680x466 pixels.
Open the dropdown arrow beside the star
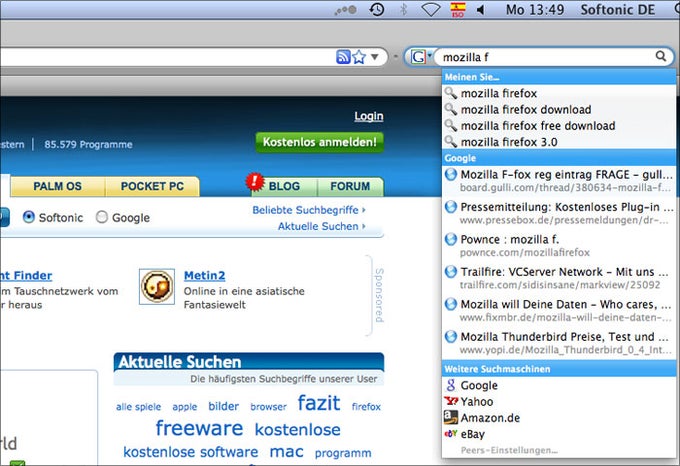[375, 56]
